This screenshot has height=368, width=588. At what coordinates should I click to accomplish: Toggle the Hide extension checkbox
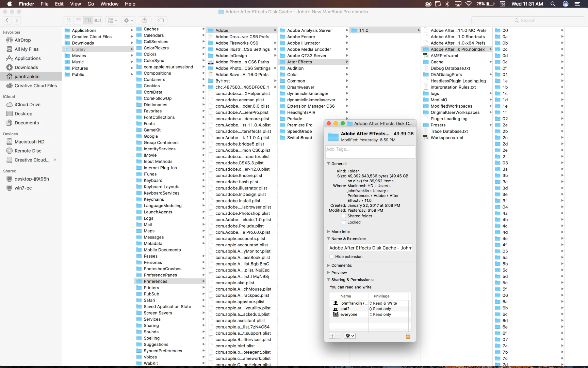[331, 257]
